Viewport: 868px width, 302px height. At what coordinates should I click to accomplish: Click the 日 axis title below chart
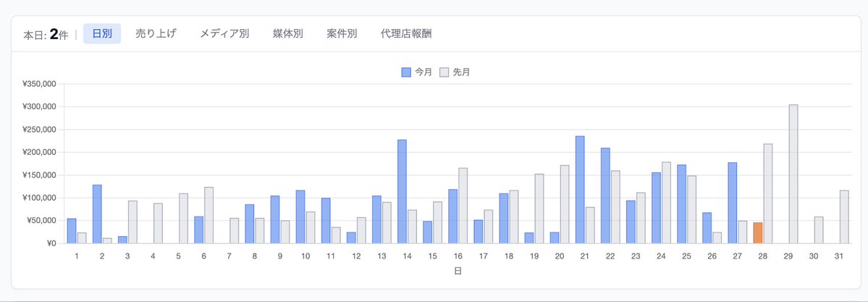coord(458,271)
